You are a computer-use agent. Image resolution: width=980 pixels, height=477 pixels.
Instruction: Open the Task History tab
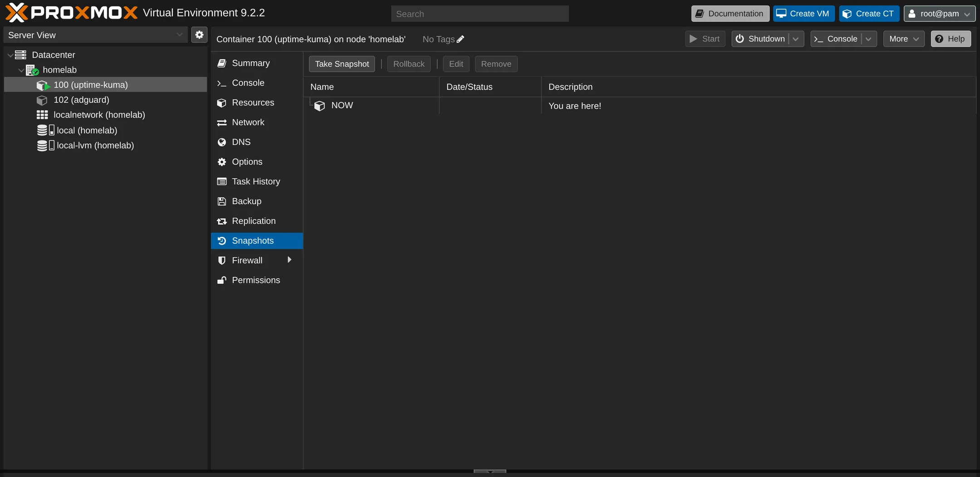tap(257, 182)
